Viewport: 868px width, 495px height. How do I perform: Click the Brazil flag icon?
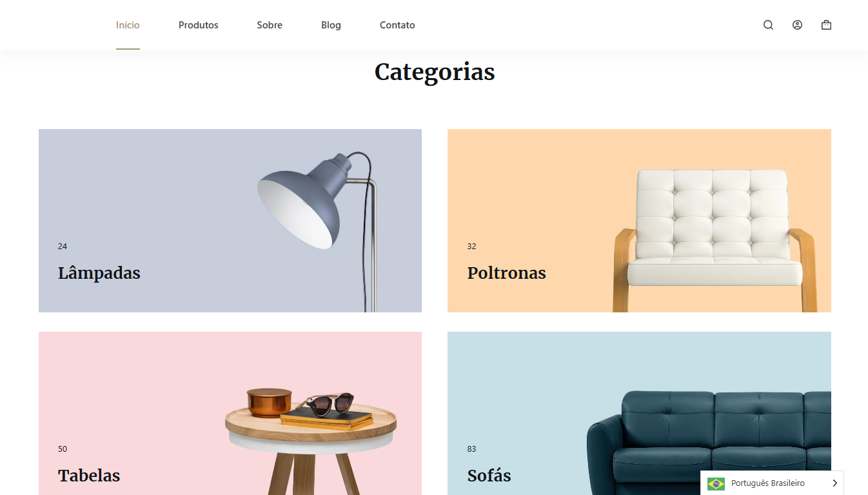point(716,483)
